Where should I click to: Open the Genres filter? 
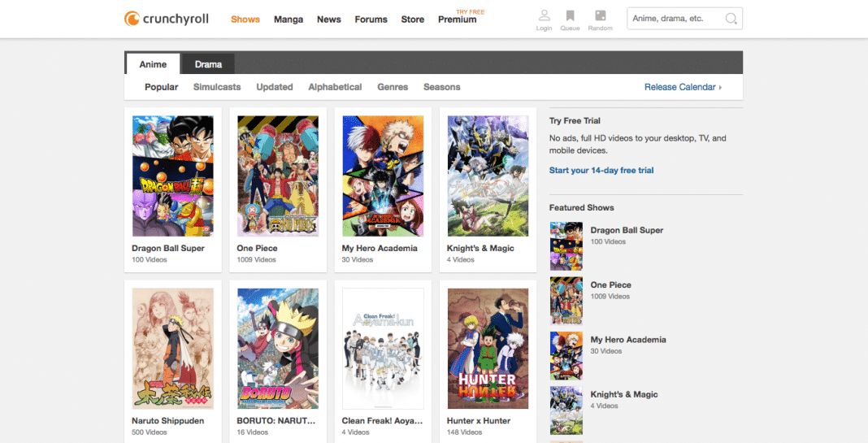(393, 87)
